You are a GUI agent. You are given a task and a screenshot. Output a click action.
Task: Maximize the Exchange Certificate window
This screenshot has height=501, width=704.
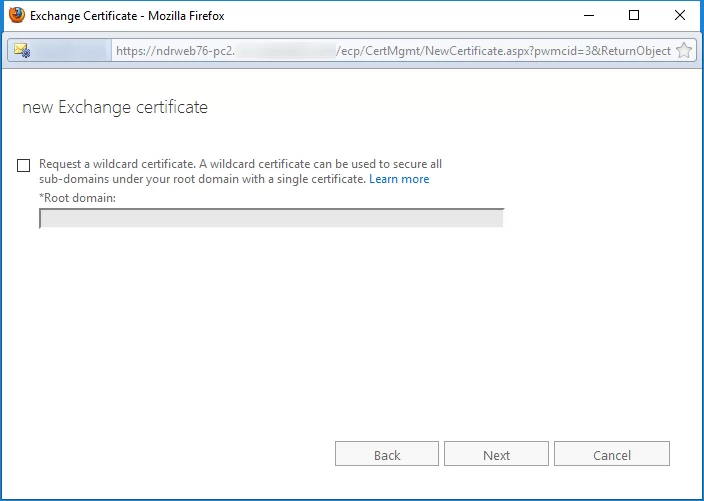point(634,15)
